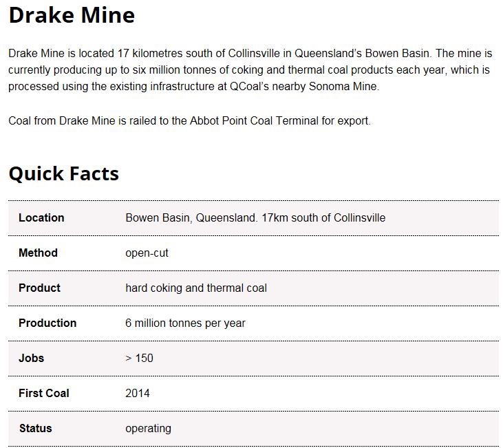Click the Quick Facts heading

click(x=63, y=173)
